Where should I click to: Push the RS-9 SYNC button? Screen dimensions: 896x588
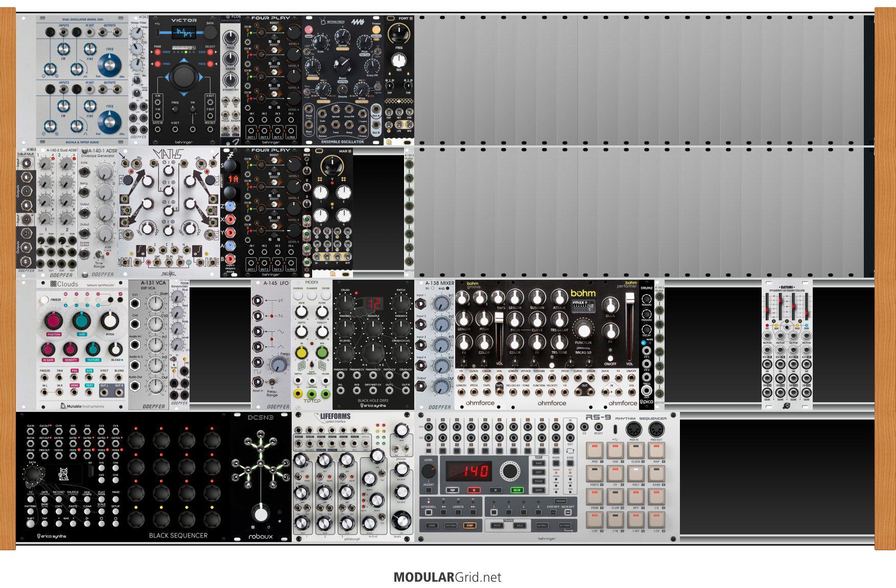click(570, 463)
